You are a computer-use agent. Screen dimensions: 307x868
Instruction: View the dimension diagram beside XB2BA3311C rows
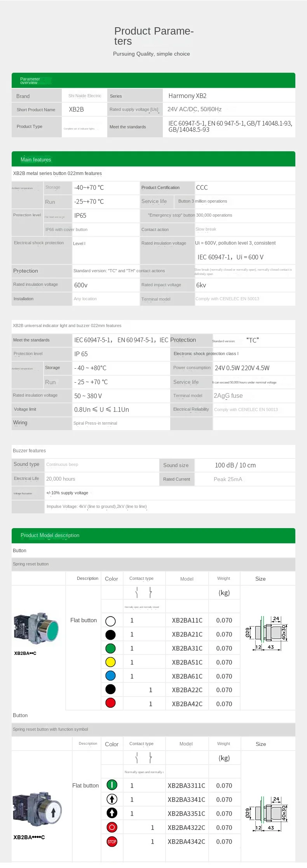click(266, 813)
